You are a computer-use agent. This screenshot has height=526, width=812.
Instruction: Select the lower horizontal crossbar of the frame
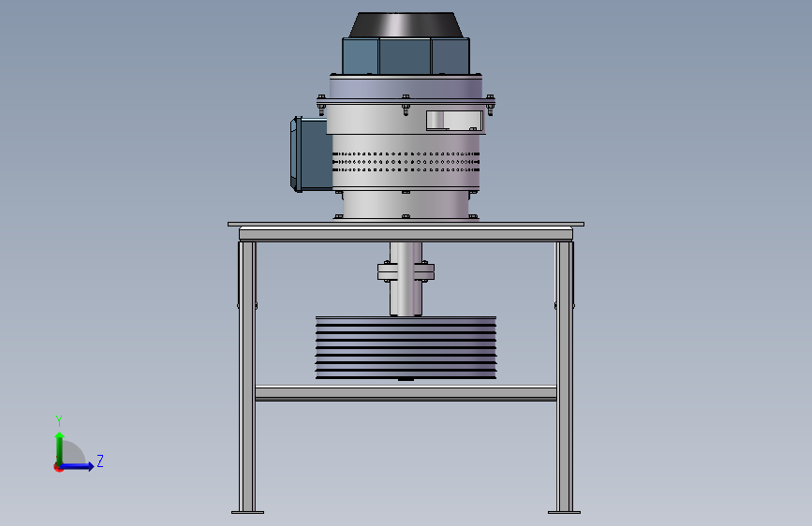(x=406, y=393)
